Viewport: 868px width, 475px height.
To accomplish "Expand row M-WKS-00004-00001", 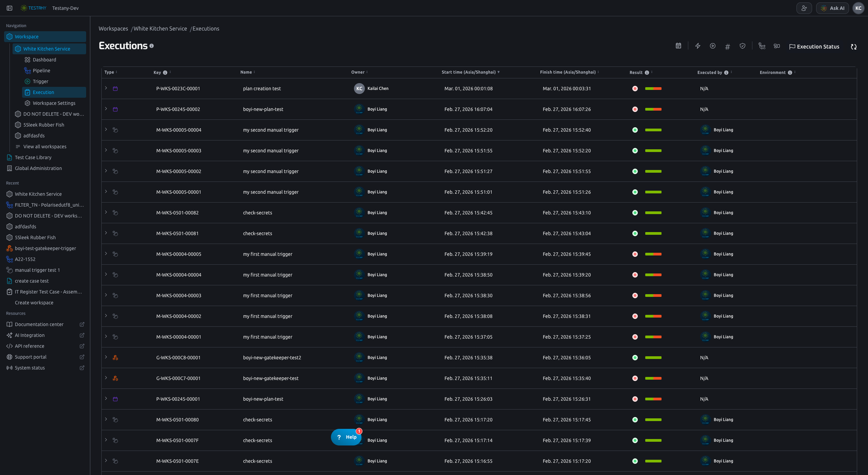I will pos(106,337).
